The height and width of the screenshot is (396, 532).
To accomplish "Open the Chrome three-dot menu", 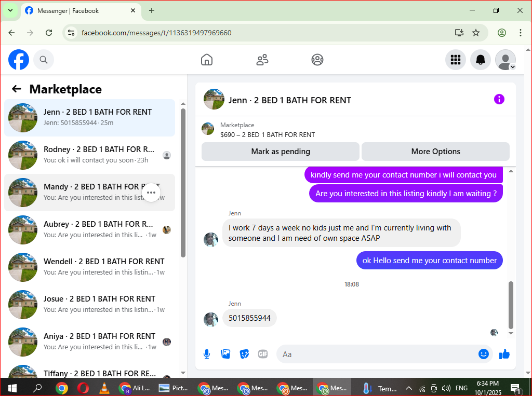I will point(520,33).
